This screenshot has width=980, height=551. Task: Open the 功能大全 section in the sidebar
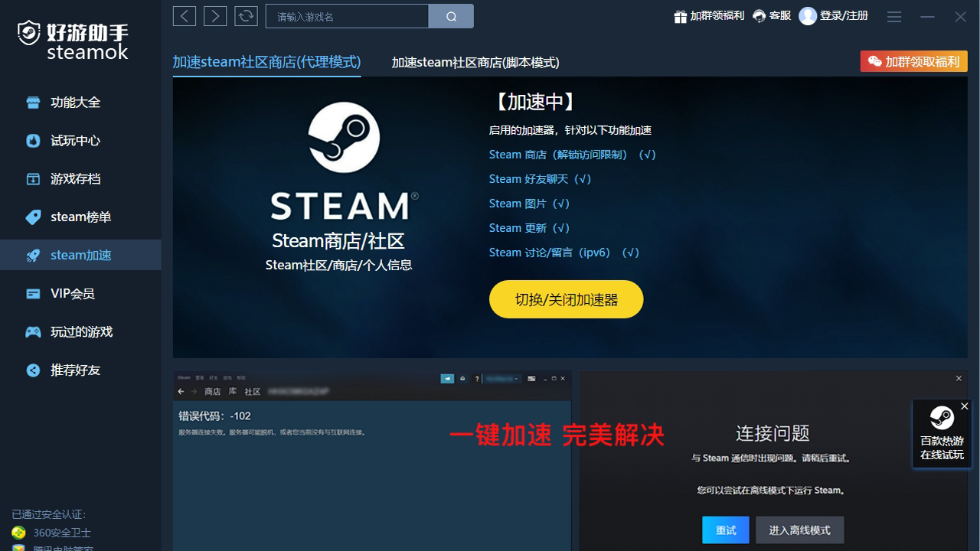click(70, 102)
